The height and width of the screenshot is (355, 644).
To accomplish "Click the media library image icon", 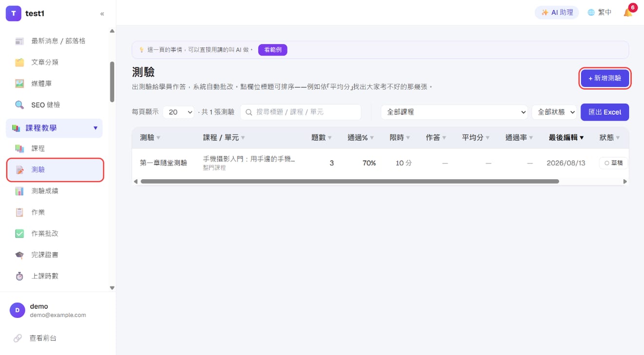I will click(x=19, y=84).
